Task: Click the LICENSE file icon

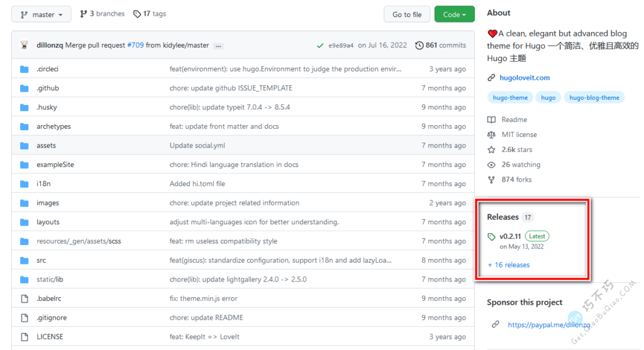Action: [25, 337]
